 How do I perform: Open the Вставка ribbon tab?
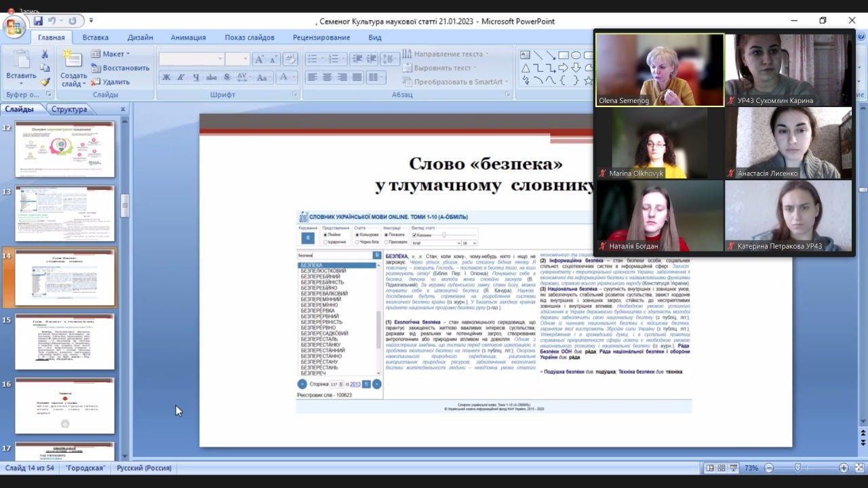[x=96, y=37]
